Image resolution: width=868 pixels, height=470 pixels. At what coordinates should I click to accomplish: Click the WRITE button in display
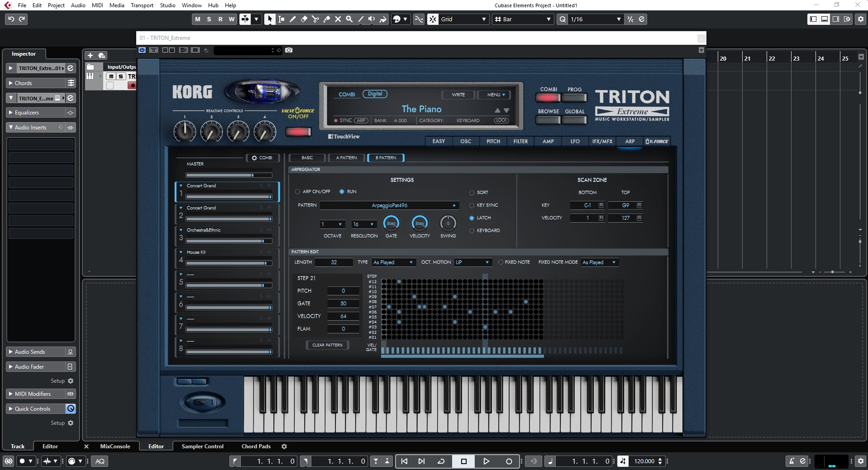click(x=458, y=95)
